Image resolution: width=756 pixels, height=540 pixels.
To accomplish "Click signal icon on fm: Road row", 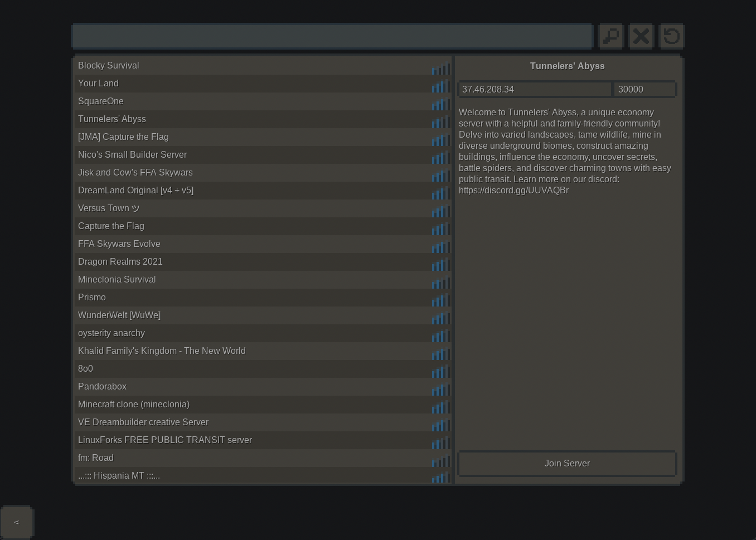I will (440, 461).
